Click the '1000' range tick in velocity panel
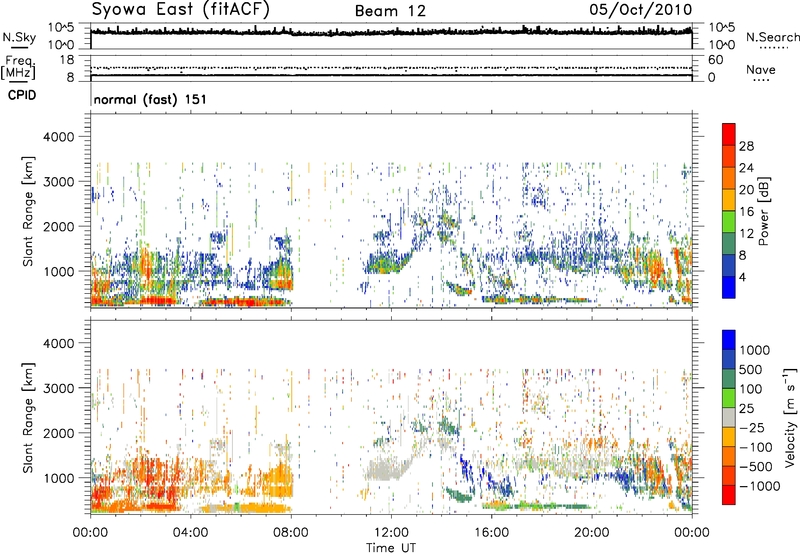The image size is (800, 554). click(59, 477)
